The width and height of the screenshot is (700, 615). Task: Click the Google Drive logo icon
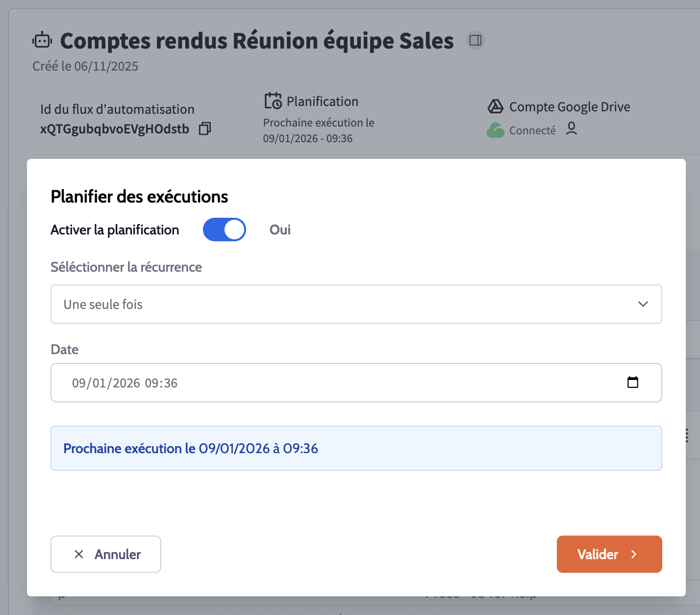(496, 106)
